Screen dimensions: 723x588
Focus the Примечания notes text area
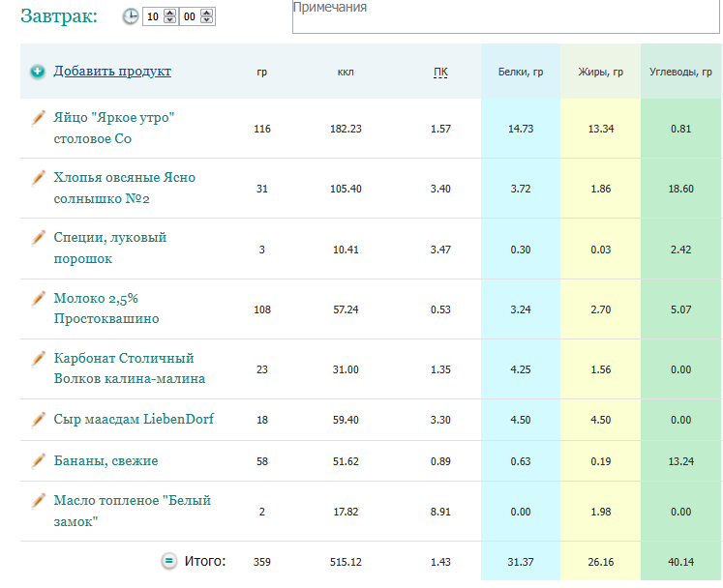(x=506, y=16)
